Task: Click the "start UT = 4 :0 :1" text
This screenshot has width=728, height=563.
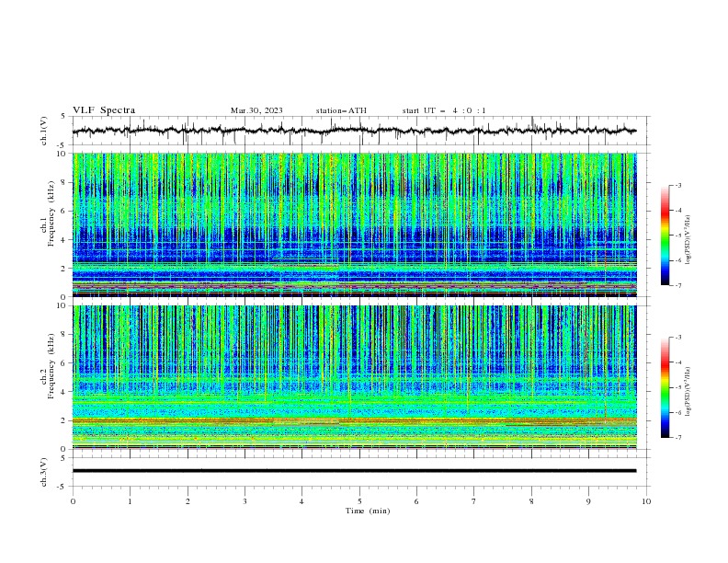Action: pyautogui.click(x=444, y=110)
